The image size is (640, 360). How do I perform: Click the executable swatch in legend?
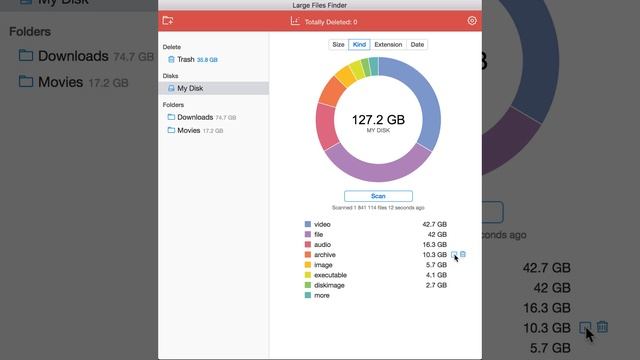pos(308,275)
